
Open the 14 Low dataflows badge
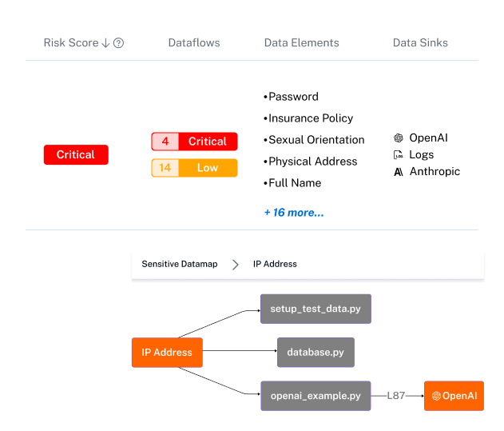tap(194, 168)
